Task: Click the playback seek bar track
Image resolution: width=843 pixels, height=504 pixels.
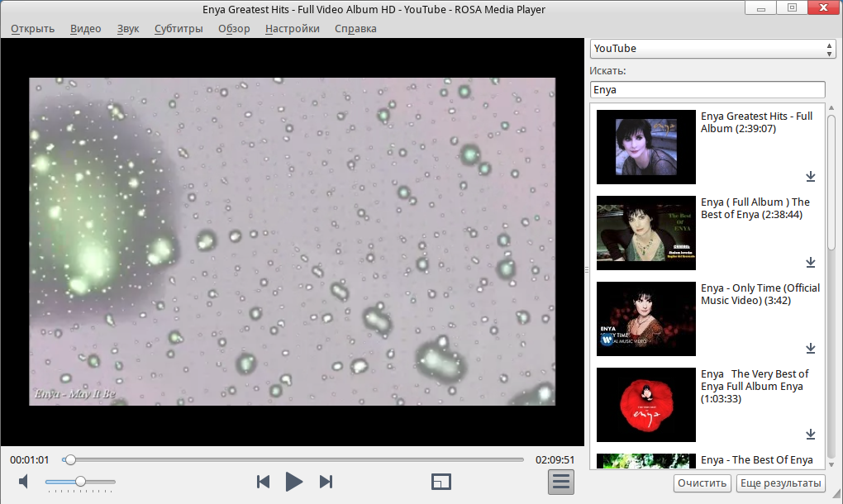Action: 293,460
